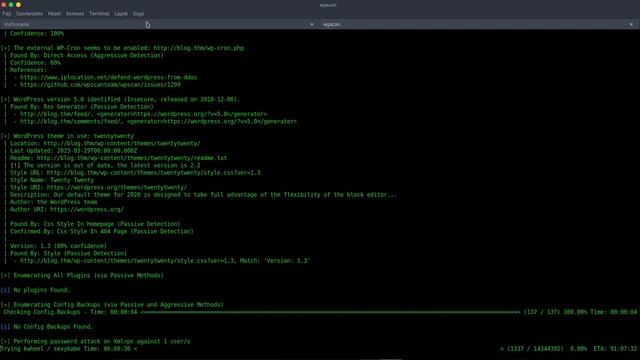This screenshot has width=640, height=360.
Task: Click the 'ETA: 91:07:32' value
Action: [x=615, y=349]
